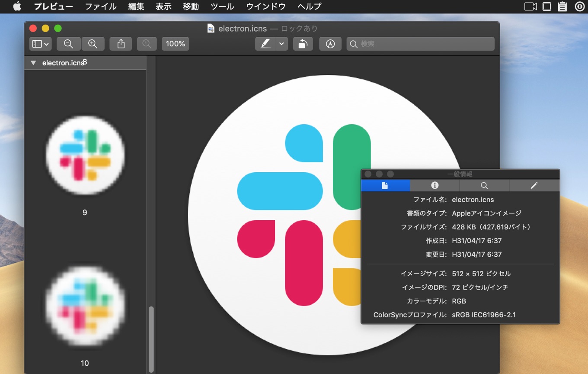Click the ロックあり title label
The width and height of the screenshot is (588, 374).
coord(299,29)
